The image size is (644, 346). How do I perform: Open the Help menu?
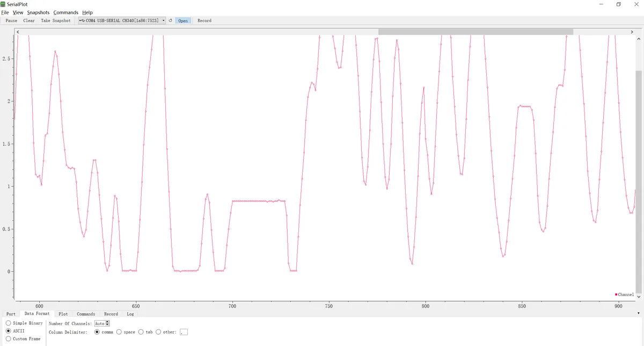click(x=87, y=12)
